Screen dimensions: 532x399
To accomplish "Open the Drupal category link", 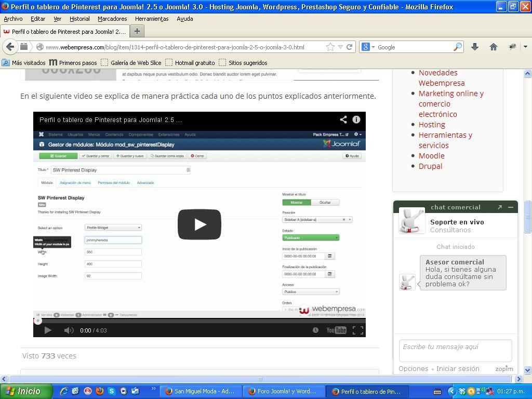I will pyautogui.click(x=430, y=166).
